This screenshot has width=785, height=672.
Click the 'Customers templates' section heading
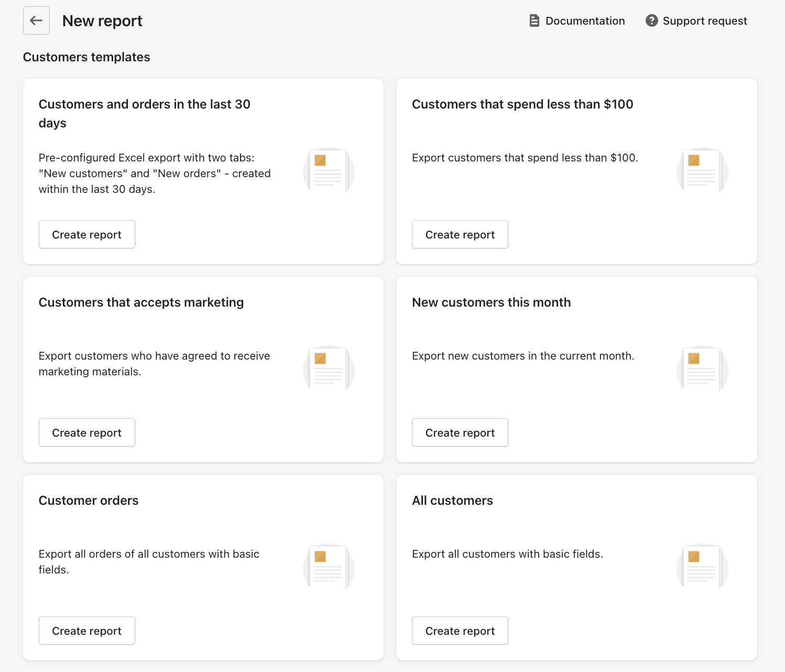(86, 57)
